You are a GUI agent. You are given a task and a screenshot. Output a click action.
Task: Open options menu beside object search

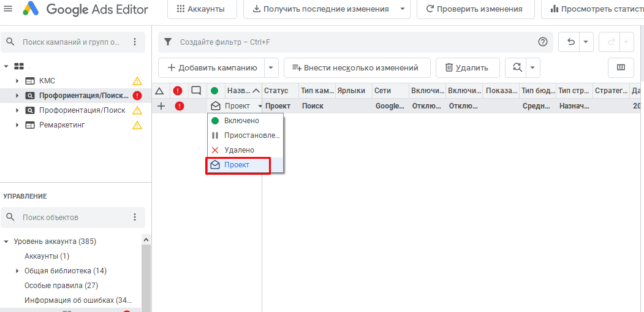(x=135, y=218)
